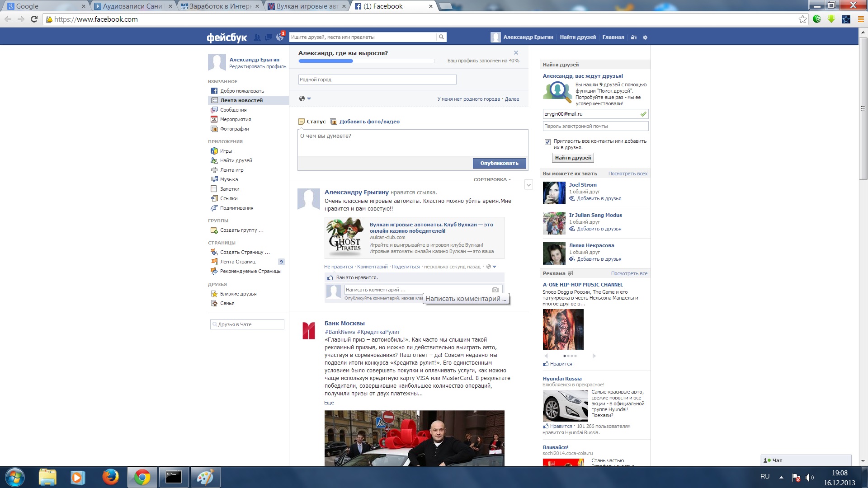Image resolution: width=868 pixels, height=488 pixels.
Task: Click Редактировать профиль link
Action: 258,66
